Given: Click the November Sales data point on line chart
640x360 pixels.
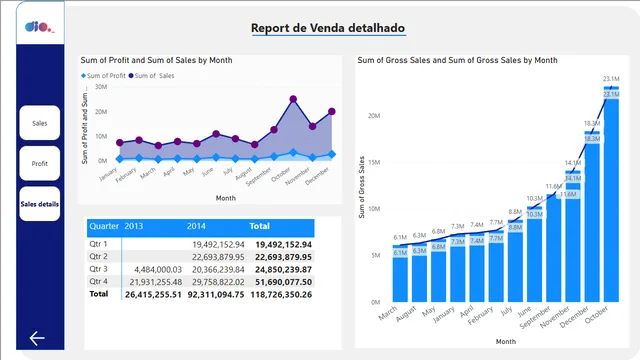Looking at the screenshot, I should pos(312,127).
